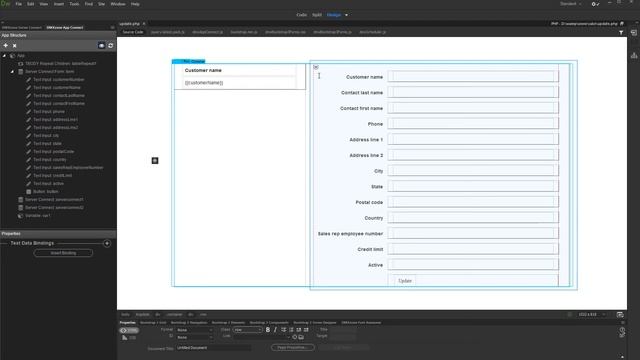
Task: Click the Page Properties button
Action: point(293,347)
